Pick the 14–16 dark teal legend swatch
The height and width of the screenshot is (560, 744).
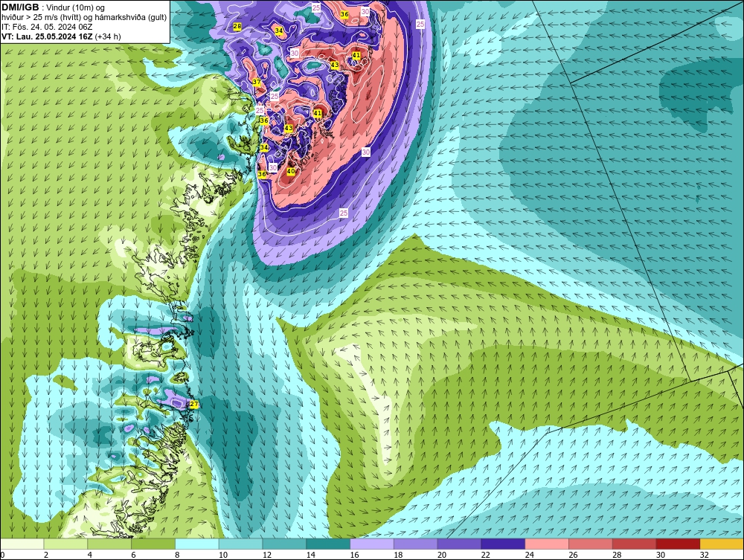[328, 544]
